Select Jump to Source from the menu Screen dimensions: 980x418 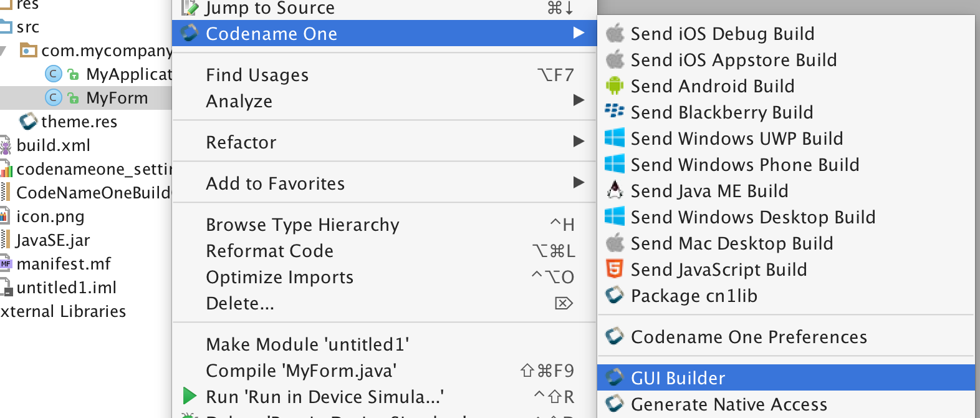(x=268, y=8)
